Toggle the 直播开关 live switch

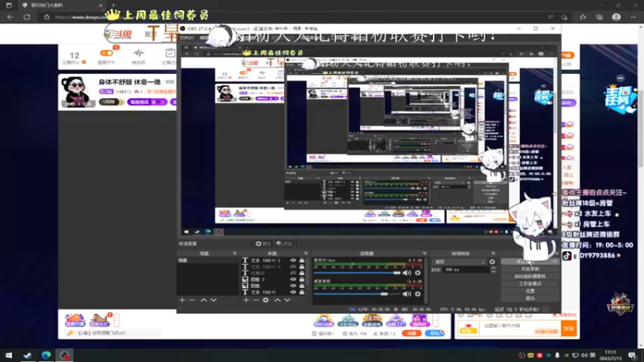107,53
